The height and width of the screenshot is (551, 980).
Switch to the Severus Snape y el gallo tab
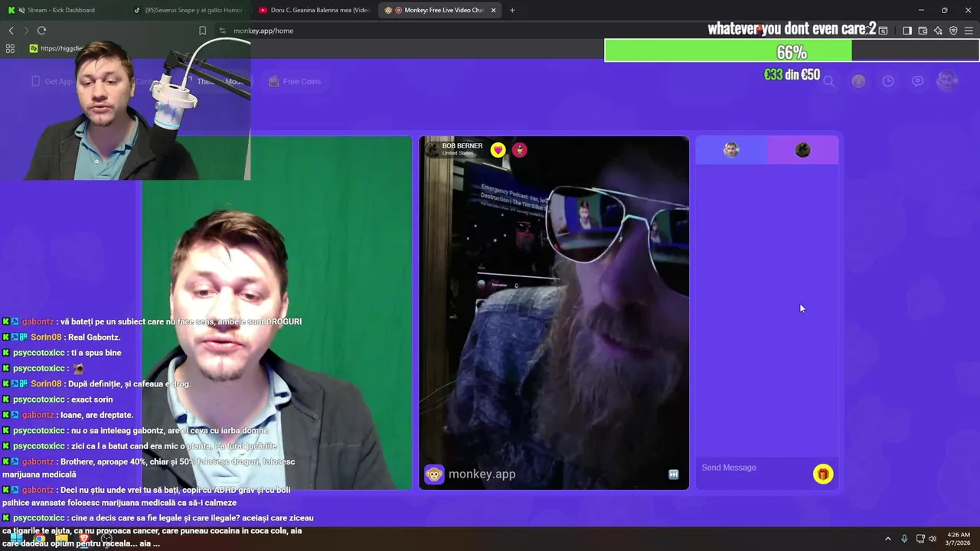point(188,10)
